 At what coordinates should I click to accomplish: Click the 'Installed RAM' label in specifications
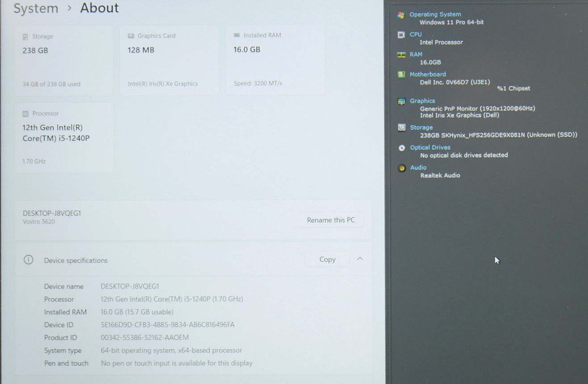pyautogui.click(x=65, y=312)
